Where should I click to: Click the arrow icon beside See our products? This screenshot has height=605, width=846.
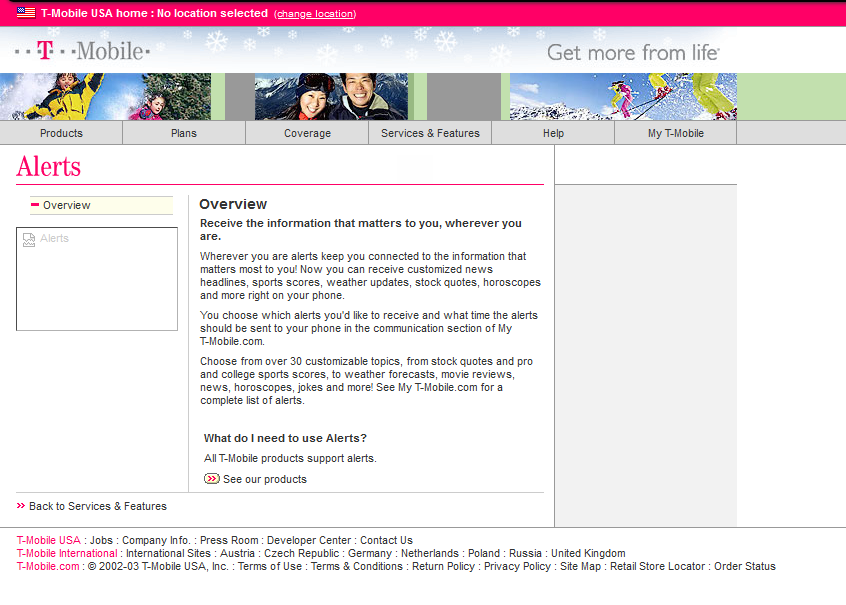(x=212, y=479)
